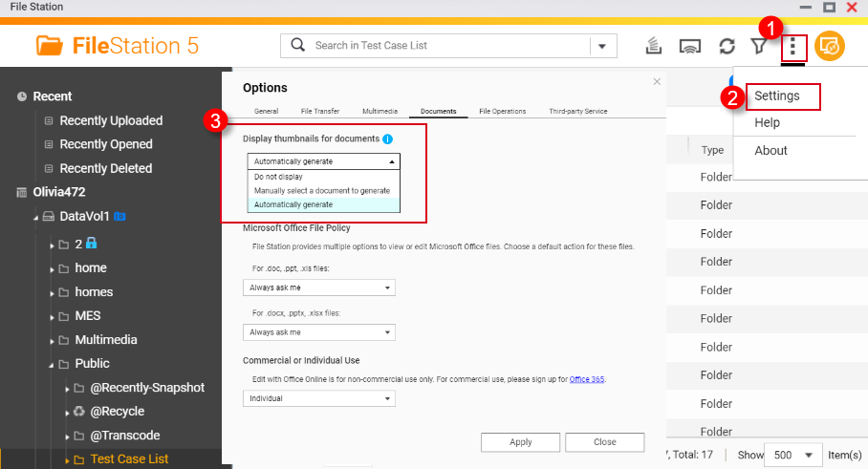Open the remote mount layers icon

[x=655, y=46]
